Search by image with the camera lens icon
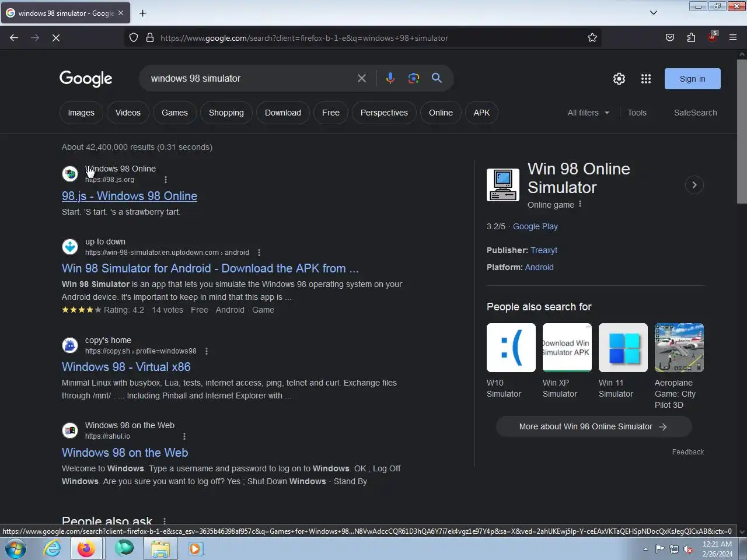747x560 pixels. coord(414,78)
